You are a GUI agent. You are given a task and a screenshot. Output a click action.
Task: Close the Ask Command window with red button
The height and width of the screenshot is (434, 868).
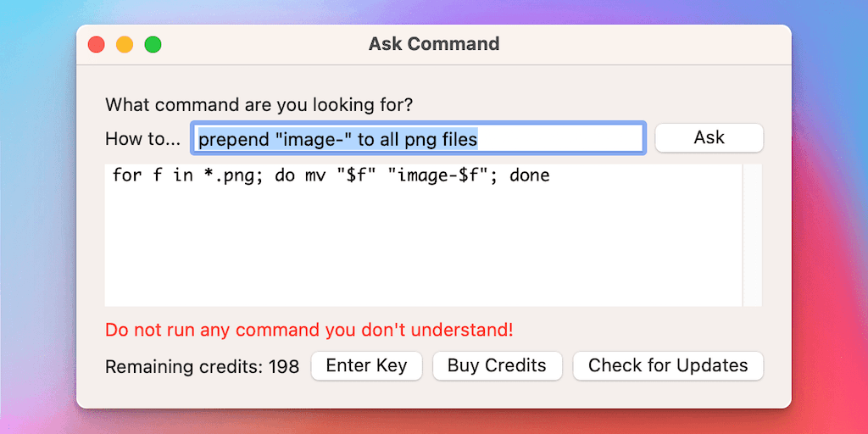coord(97,45)
